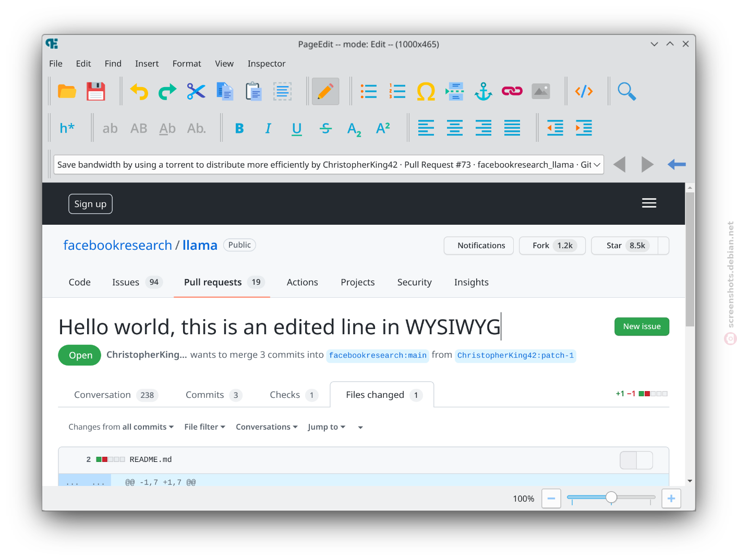Apply sentence case 'Ab.' casing
This screenshot has height=560, width=737.
coord(197,128)
